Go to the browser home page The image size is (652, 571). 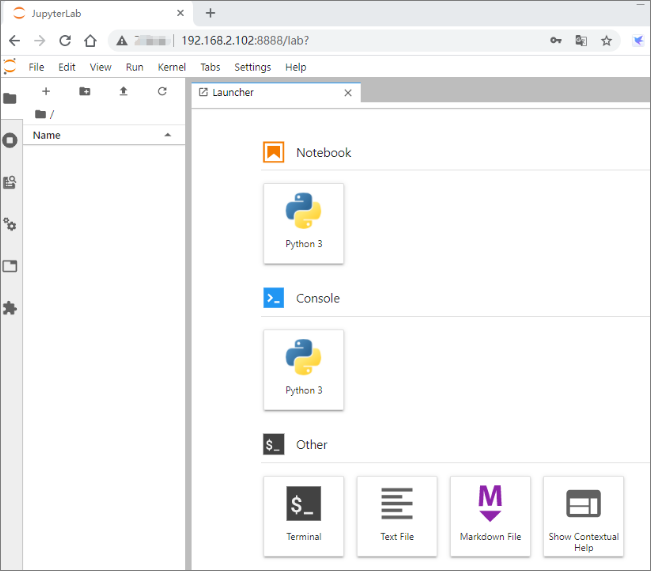click(x=90, y=40)
